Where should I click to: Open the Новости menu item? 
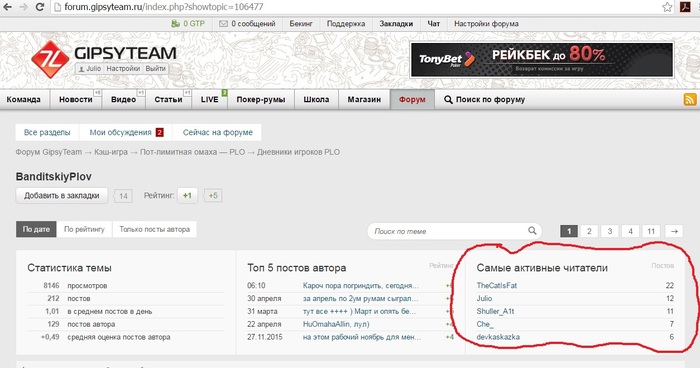tap(76, 100)
